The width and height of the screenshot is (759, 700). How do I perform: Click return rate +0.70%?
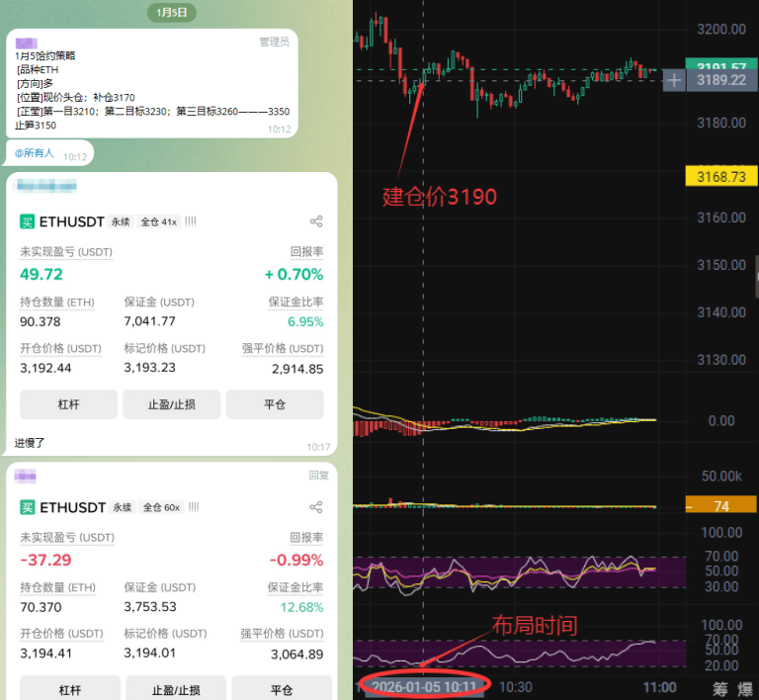click(294, 275)
